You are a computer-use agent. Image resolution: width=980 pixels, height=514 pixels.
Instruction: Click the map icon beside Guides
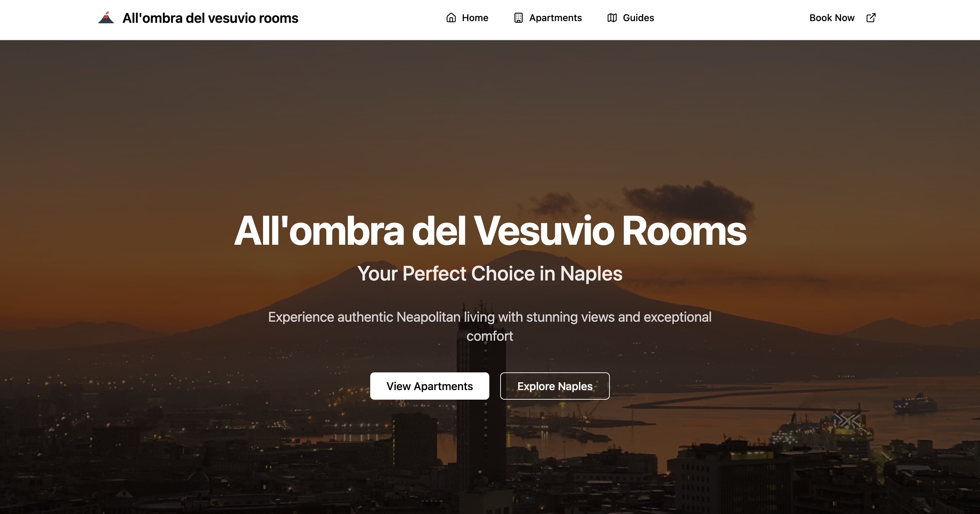point(612,18)
